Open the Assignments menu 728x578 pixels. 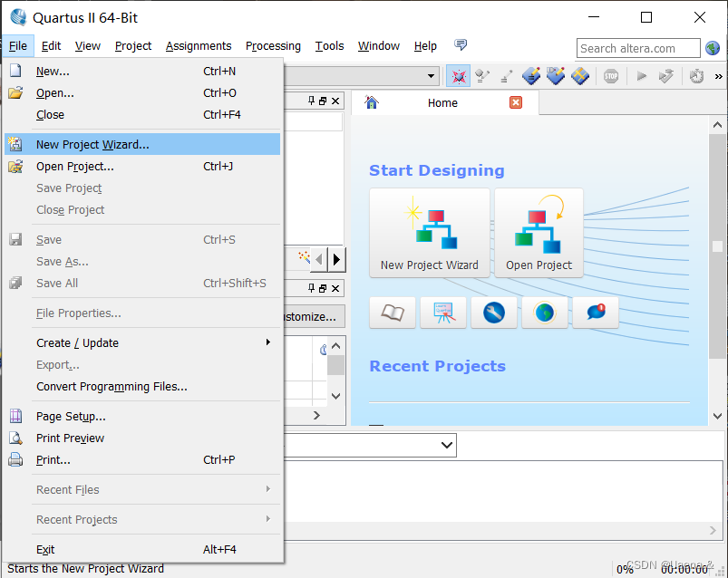pyautogui.click(x=199, y=46)
